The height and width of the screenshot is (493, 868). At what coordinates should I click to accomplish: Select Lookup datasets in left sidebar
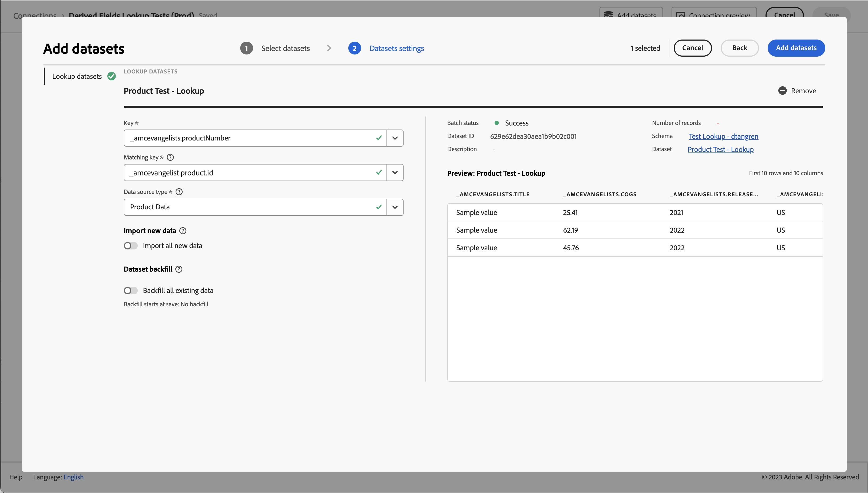pyautogui.click(x=77, y=77)
